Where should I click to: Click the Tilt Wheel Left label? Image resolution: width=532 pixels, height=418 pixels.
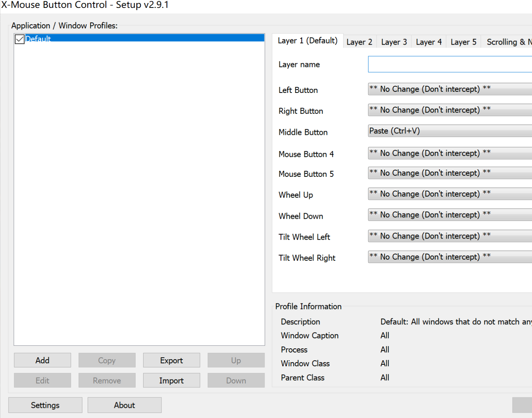click(x=304, y=237)
